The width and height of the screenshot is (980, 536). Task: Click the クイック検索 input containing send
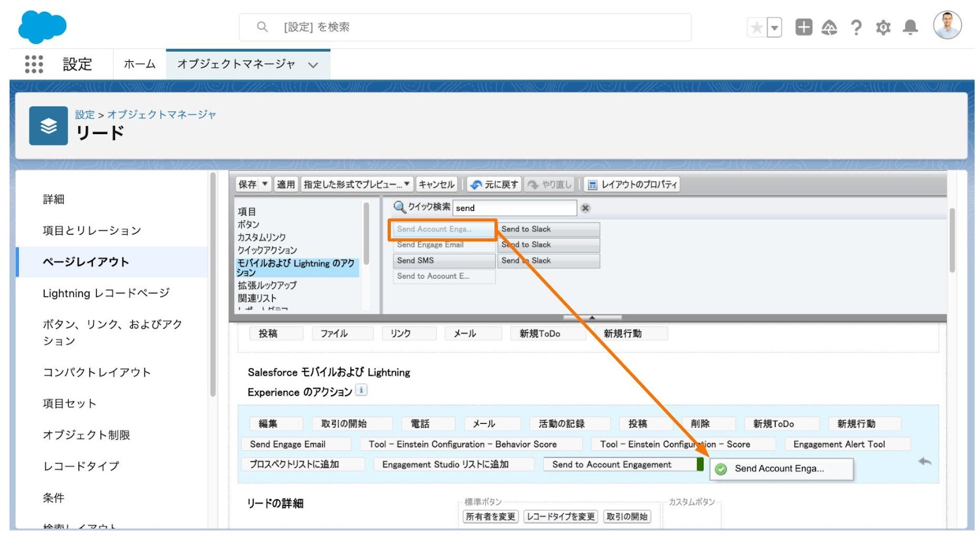pyautogui.click(x=514, y=208)
